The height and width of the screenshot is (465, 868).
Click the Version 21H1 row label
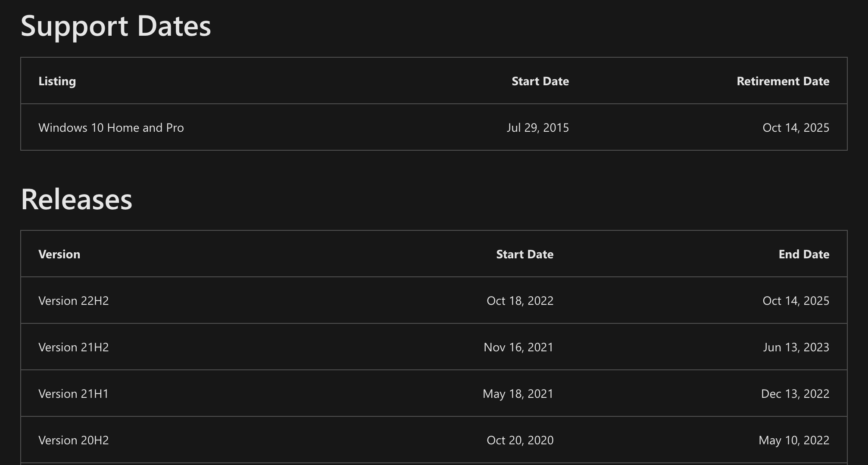pyautogui.click(x=73, y=394)
